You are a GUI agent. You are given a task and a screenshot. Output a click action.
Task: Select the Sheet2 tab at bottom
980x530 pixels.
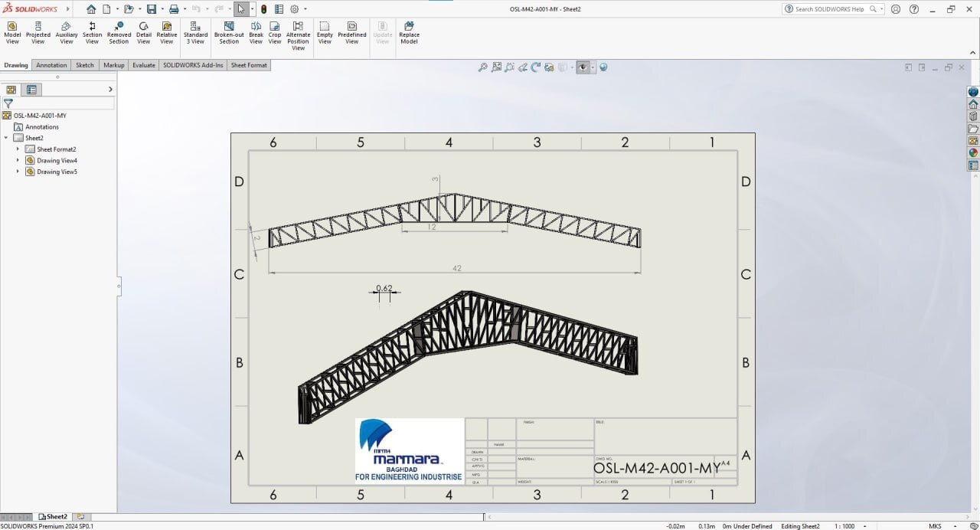pyautogui.click(x=53, y=517)
